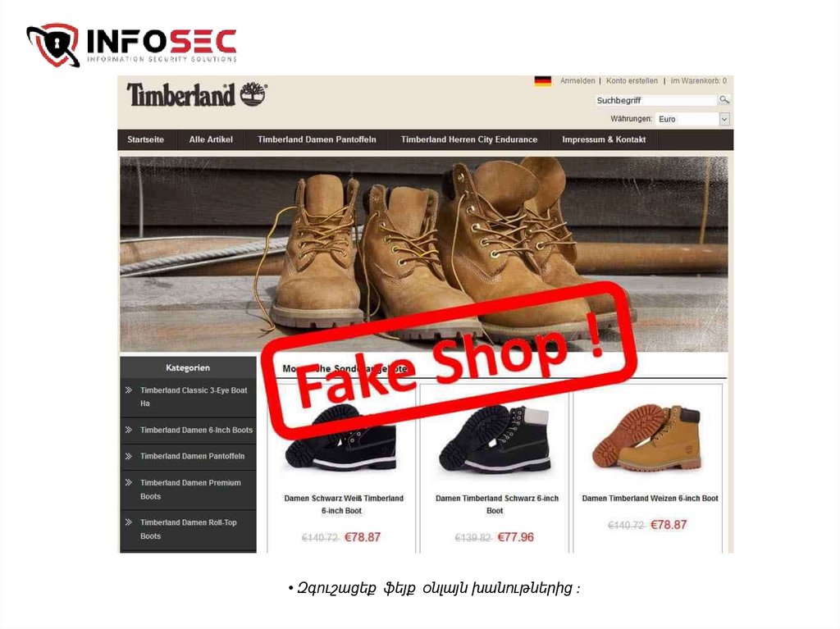Click the Suchbegriff search field
The height and width of the screenshot is (629, 840).
655,100
